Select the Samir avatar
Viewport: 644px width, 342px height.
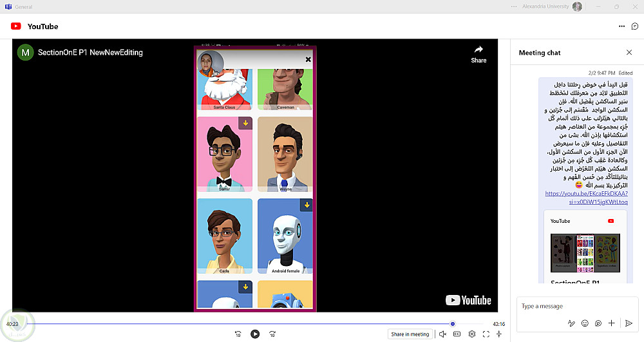[x=225, y=154]
